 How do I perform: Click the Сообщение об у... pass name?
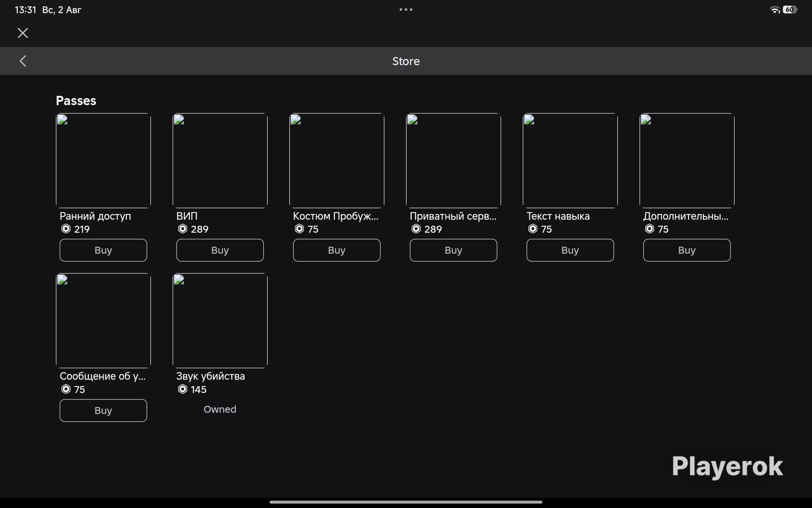(103, 376)
